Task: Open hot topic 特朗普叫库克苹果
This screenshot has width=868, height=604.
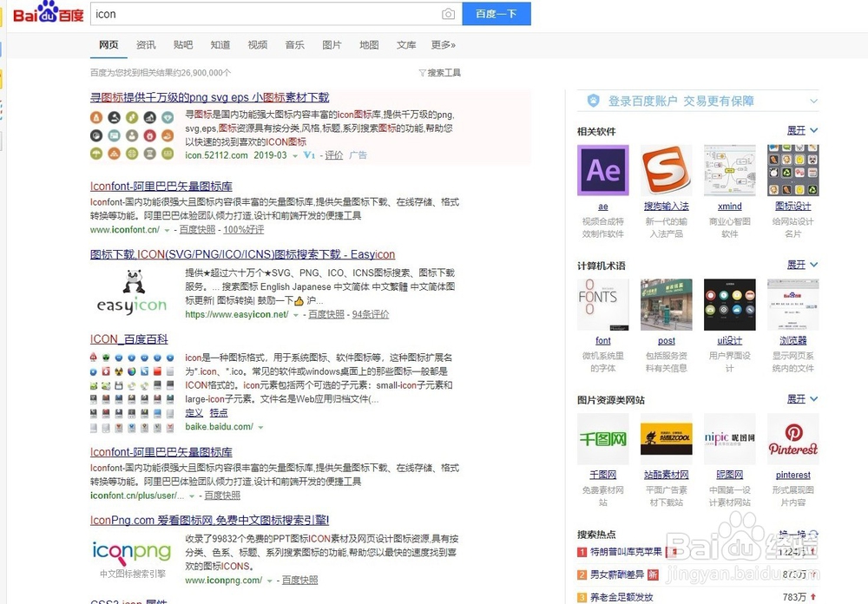Action: coord(626,552)
